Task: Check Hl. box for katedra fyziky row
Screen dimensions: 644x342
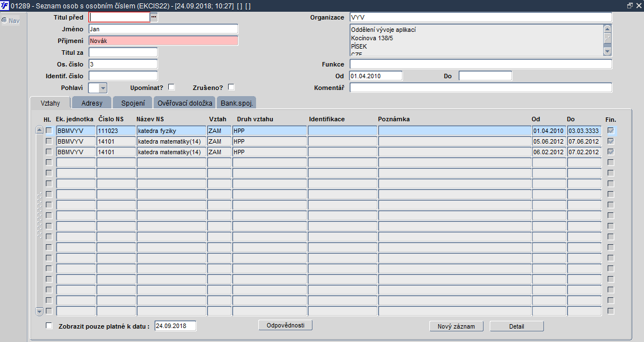Action: pyautogui.click(x=49, y=131)
